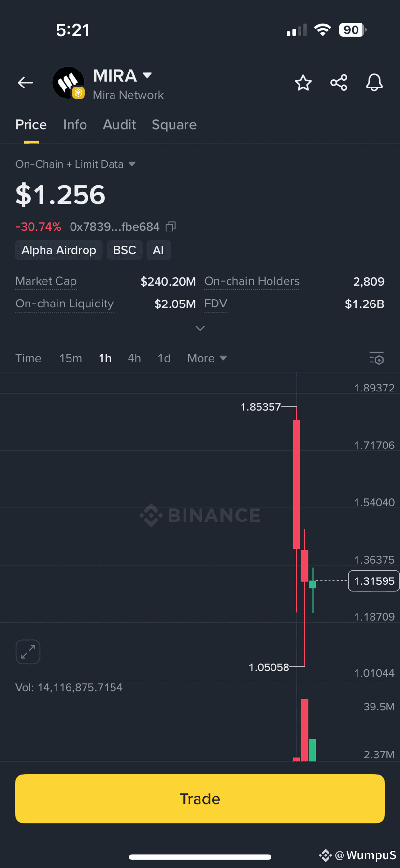Viewport: 400px width, 868px height.
Task: Select the 1d chart interval
Action: pyautogui.click(x=164, y=358)
